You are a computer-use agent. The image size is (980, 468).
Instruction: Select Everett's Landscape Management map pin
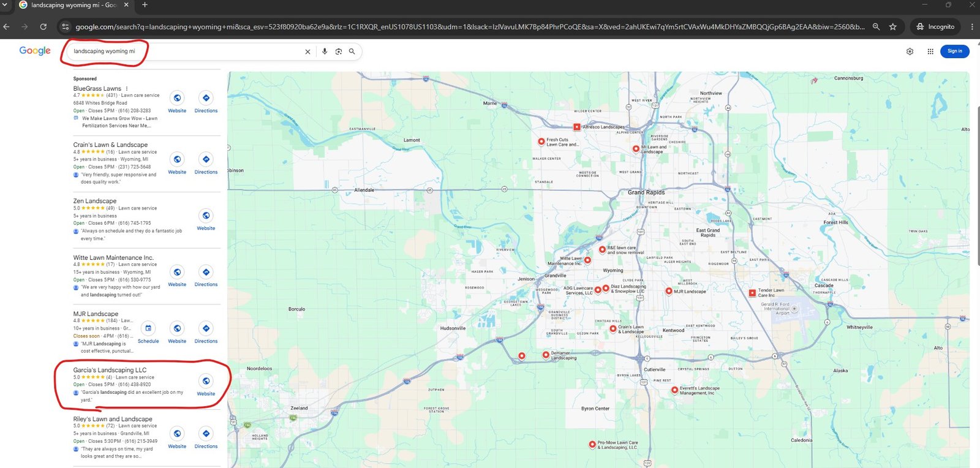tap(674, 390)
